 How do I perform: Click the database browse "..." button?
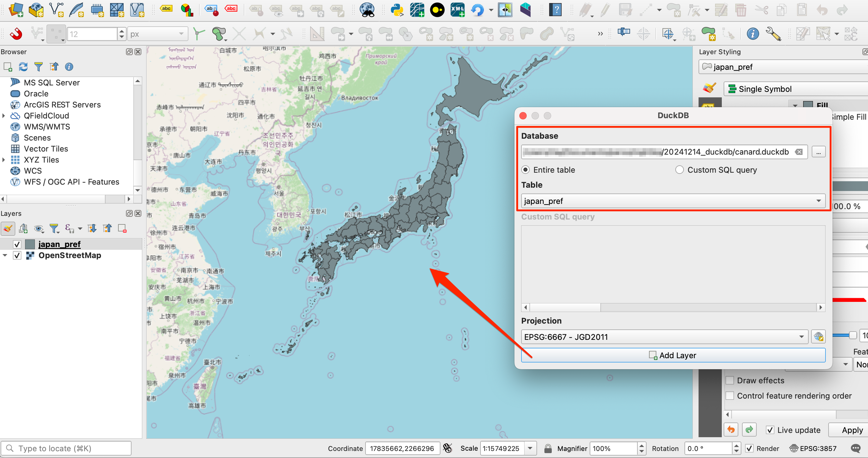tap(818, 152)
